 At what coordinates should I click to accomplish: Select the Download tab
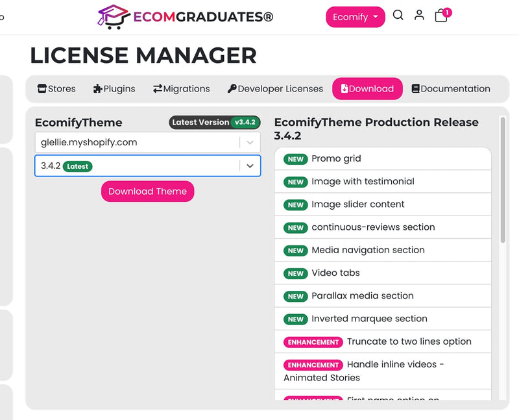(367, 89)
